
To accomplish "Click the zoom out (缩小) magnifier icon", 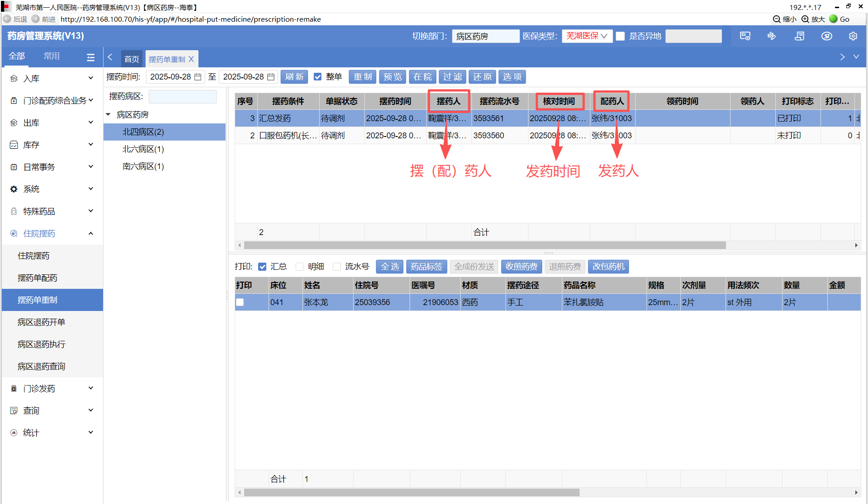I will click(x=777, y=19).
